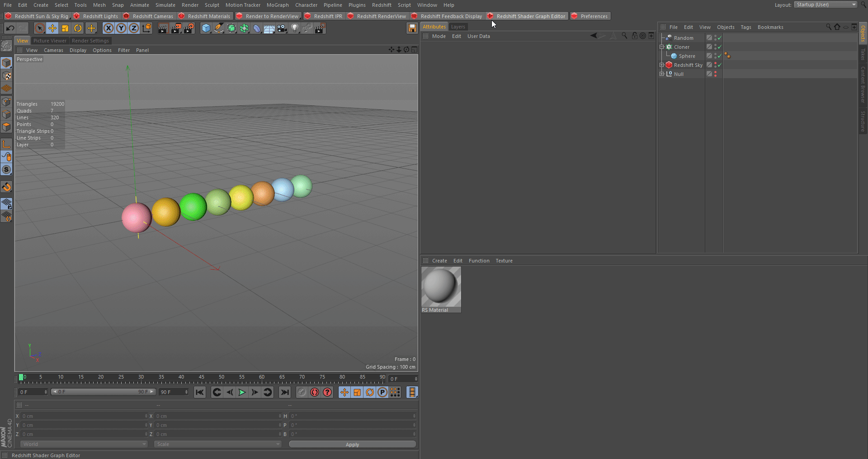The image size is (868, 459).
Task: Toggle the green enable checkmark for Cloner
Action: tap(720, 47)
